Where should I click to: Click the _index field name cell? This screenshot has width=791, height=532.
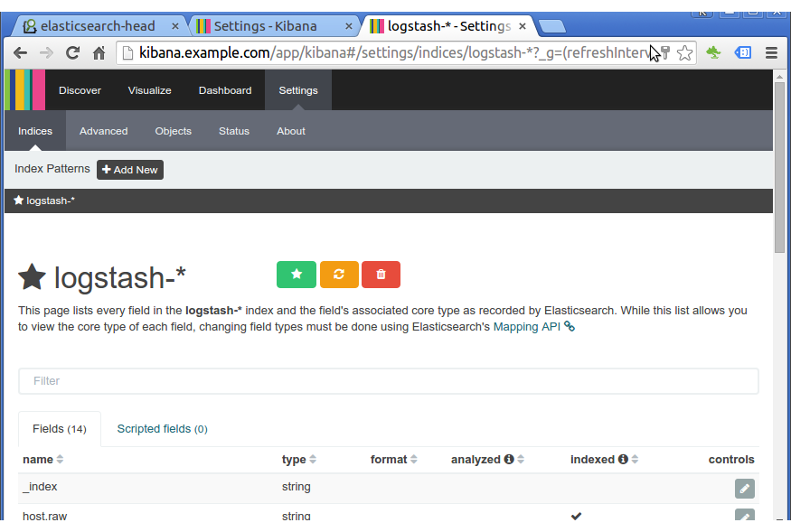(40, 487)
